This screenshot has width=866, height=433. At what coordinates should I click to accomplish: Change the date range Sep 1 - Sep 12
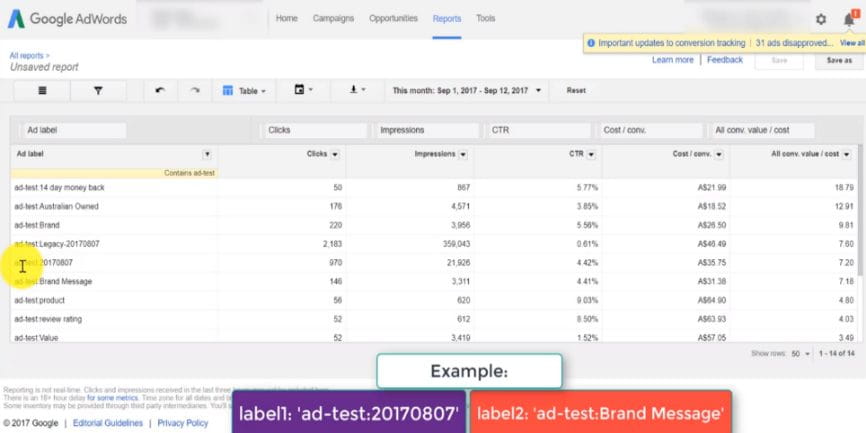coord(466,91)
